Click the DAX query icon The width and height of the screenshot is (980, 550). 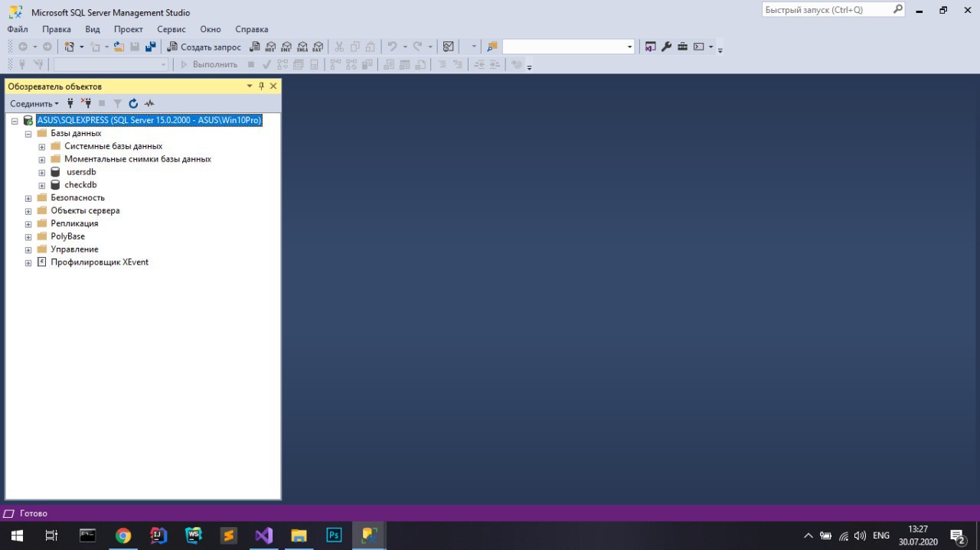pos(317,47)
